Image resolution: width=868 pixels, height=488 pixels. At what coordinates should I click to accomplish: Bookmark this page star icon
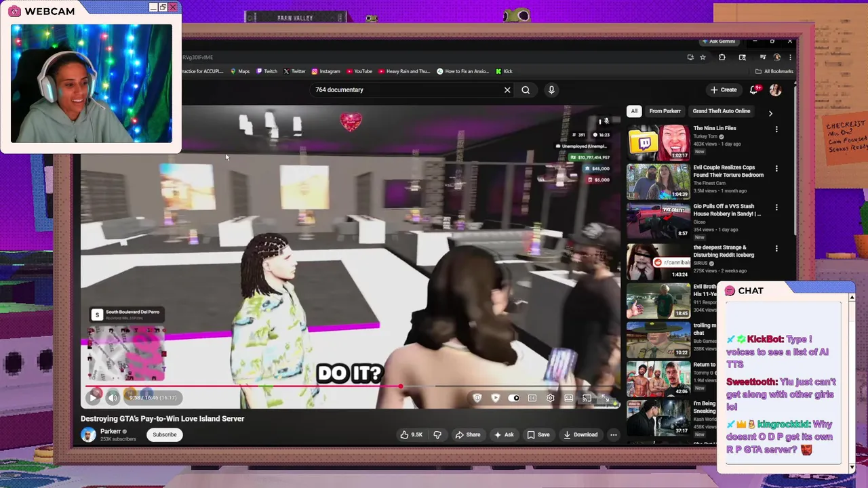[x=703, y=58]
